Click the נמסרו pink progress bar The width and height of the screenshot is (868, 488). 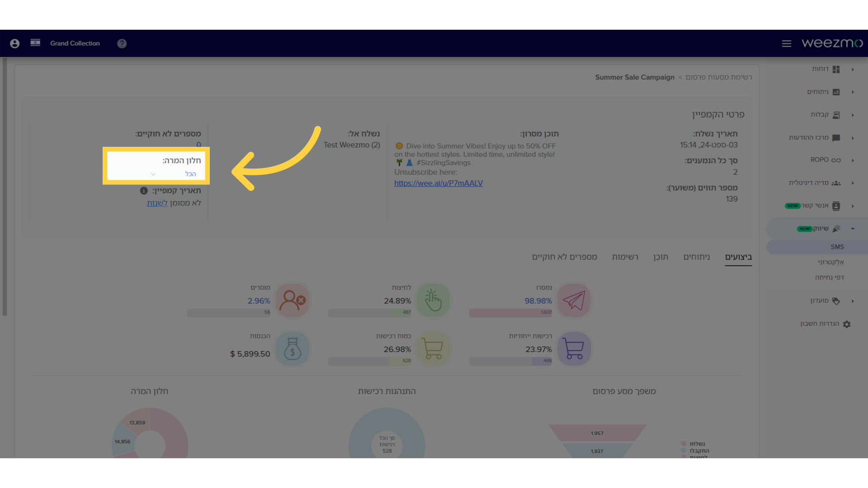tap(510, 313)
